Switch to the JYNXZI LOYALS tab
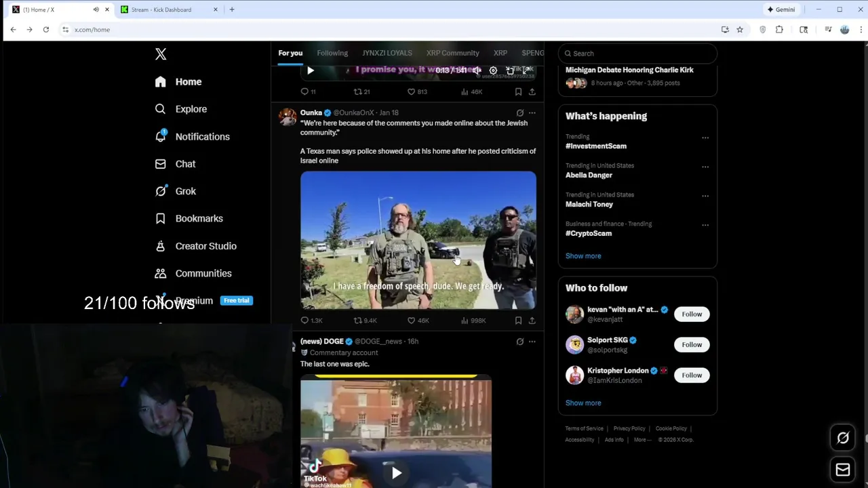This screenshot has height=488, width=868. point(387,53)
